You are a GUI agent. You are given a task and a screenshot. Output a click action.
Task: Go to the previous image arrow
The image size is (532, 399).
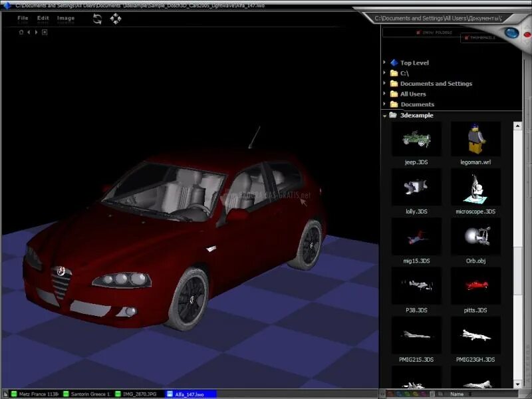click(x=29, y=32)
